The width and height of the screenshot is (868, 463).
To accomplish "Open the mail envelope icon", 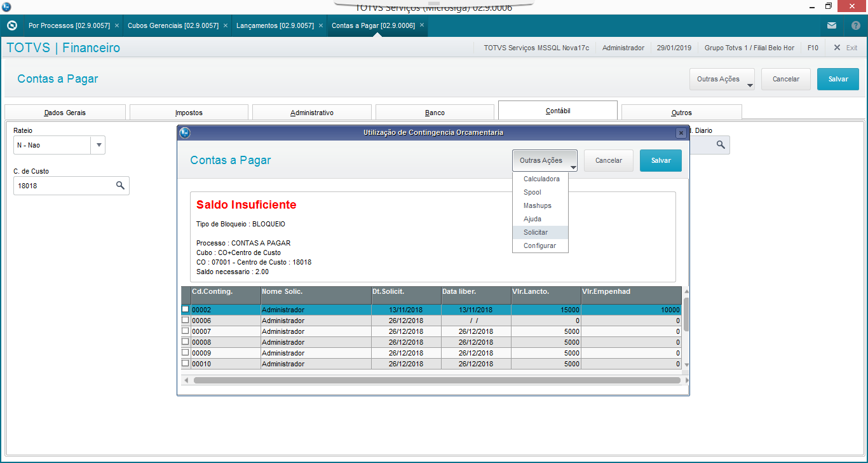I will click(x=832, y=25).
